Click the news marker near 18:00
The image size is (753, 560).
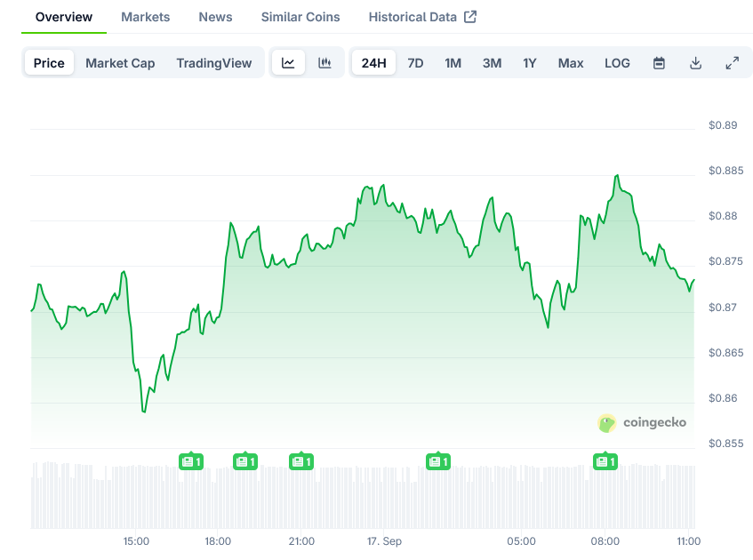[245, 461]
